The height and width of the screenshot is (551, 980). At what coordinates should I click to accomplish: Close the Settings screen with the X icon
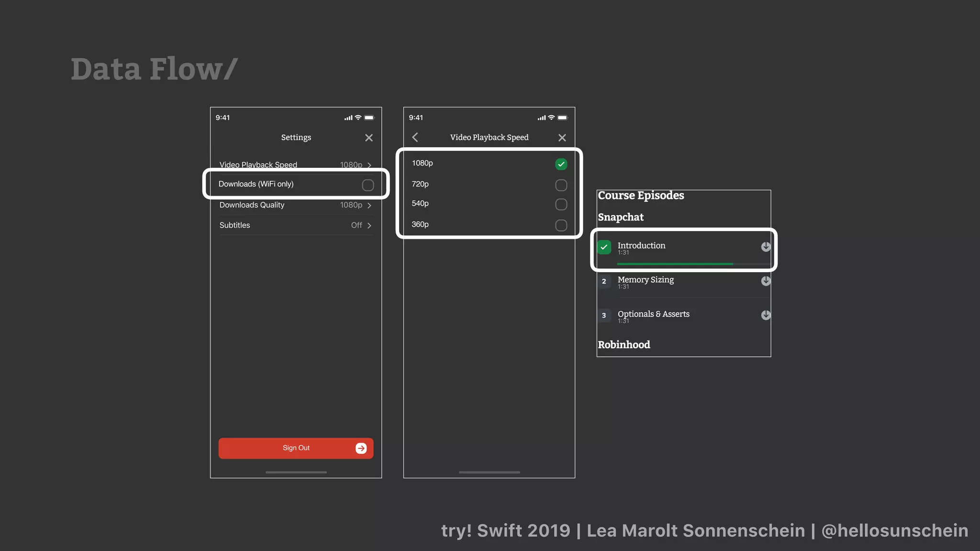tap(368, 138)
